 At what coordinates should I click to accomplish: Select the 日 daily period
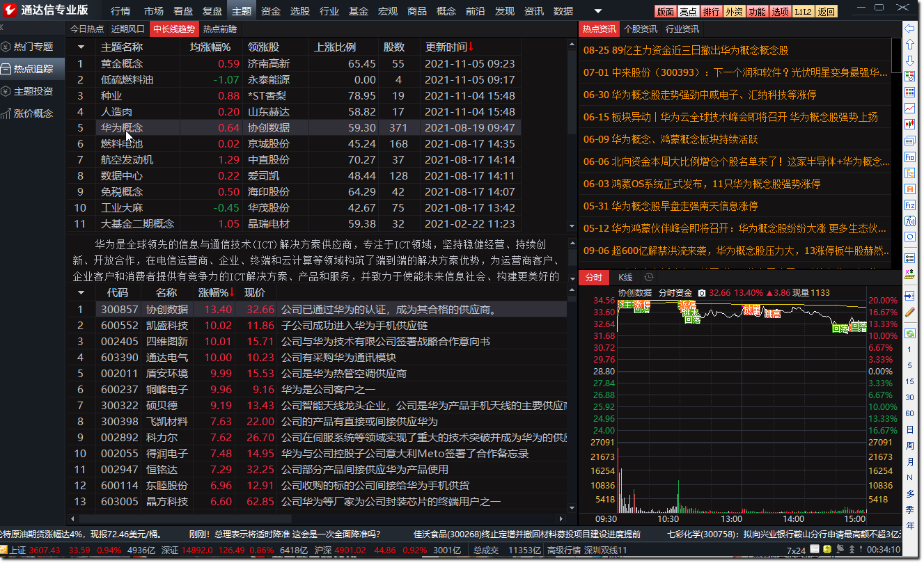pos(909,430)
